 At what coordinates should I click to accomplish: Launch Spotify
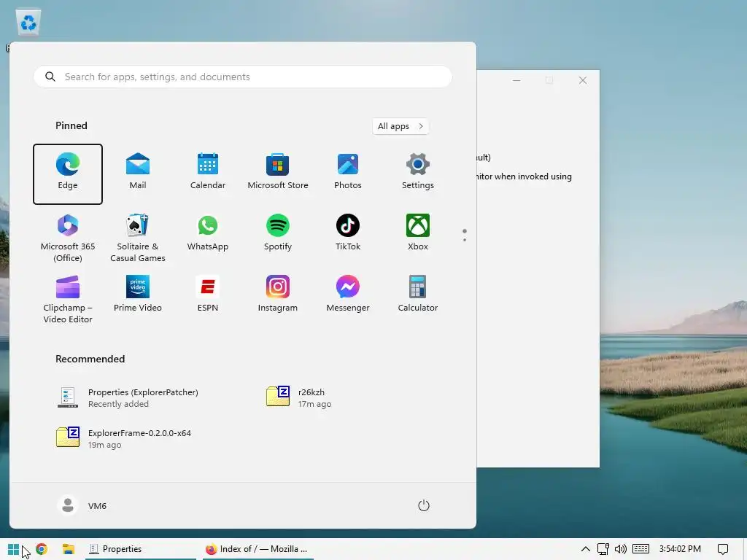(278, 235)
